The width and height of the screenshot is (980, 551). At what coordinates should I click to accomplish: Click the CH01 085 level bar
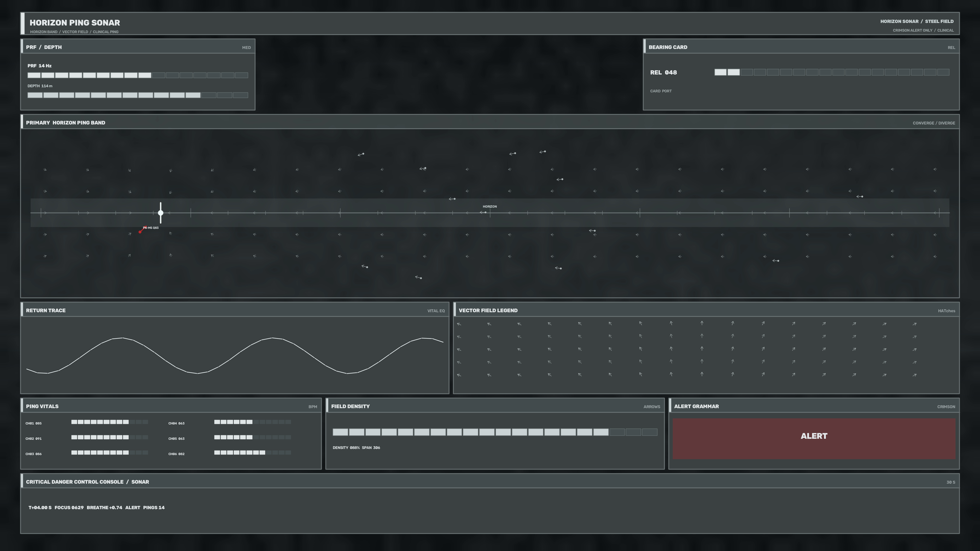109,422
